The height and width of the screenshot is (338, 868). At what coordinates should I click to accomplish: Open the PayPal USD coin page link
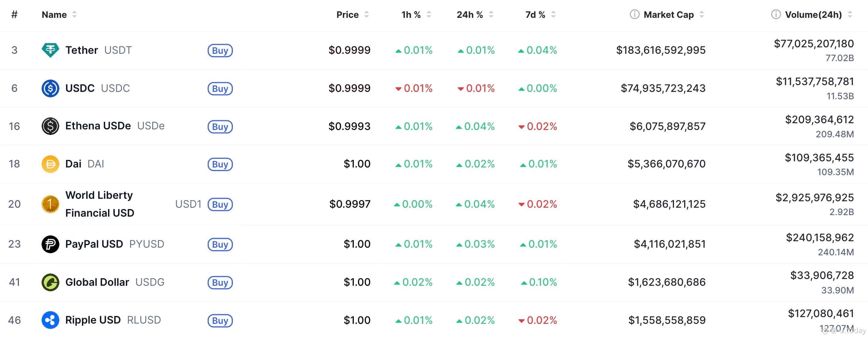coord(94,244)
